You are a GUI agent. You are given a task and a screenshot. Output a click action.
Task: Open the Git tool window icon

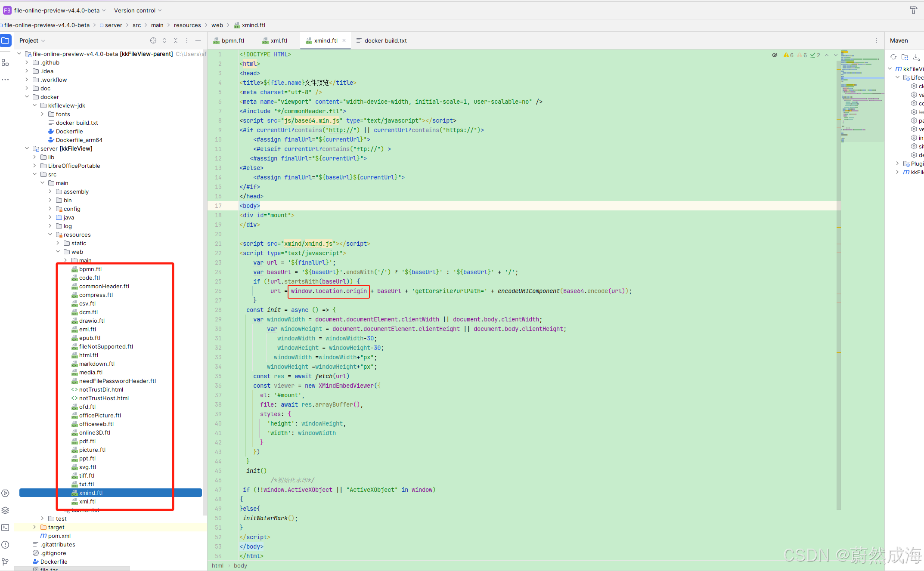[x=5, y=562]
